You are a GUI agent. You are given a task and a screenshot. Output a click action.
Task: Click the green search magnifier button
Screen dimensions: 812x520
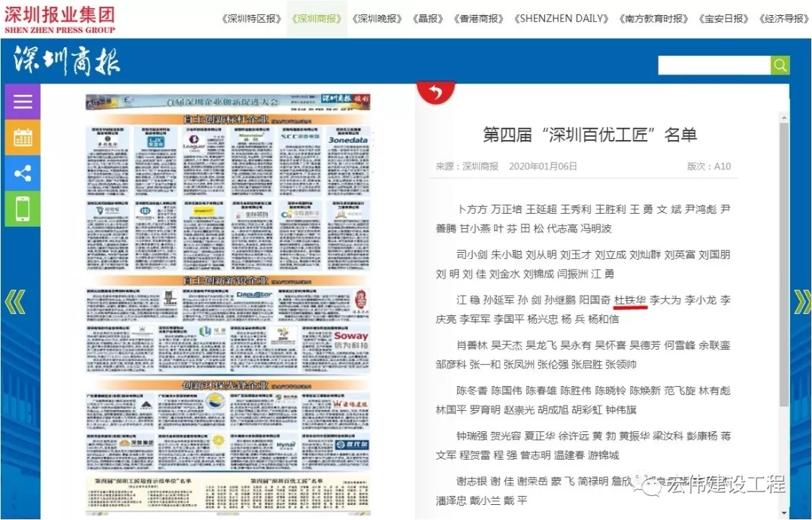[780, 65]
